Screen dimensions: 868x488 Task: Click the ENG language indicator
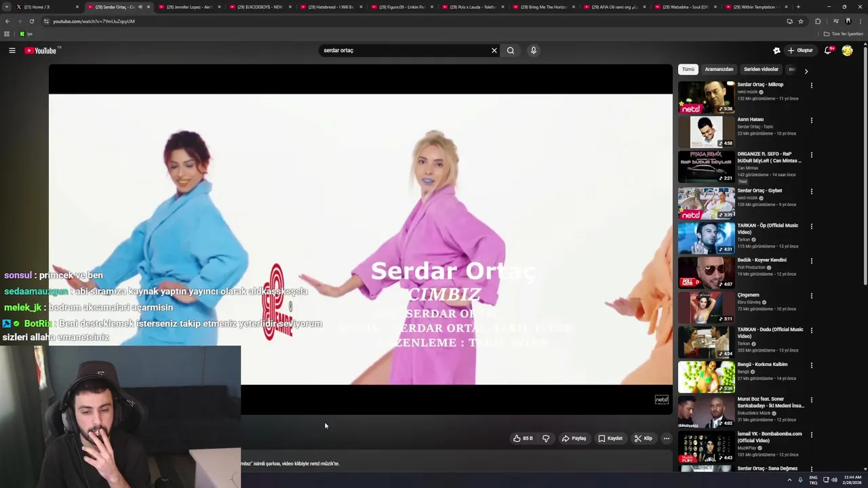(813, 480)
